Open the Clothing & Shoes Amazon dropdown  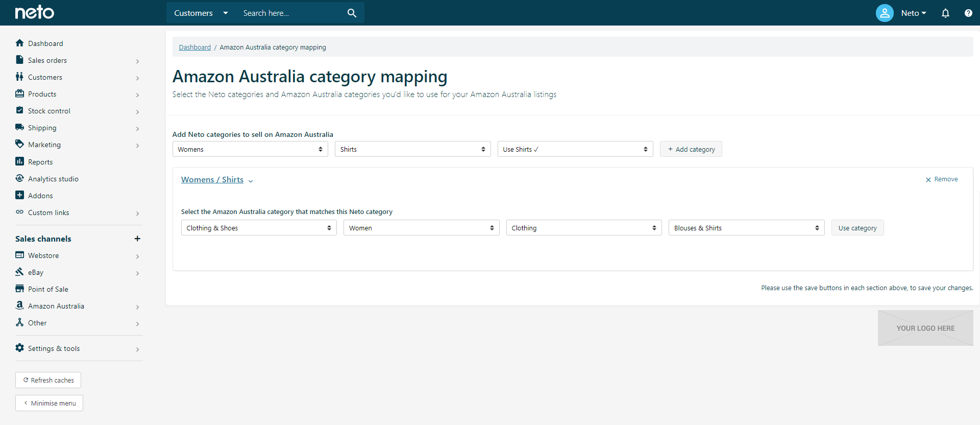[259, 228]
